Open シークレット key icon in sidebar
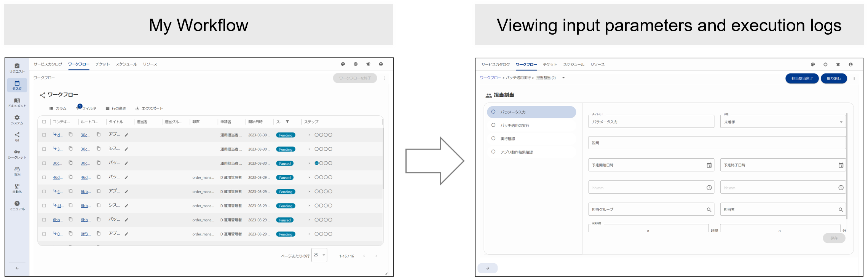 coord(17,154)
